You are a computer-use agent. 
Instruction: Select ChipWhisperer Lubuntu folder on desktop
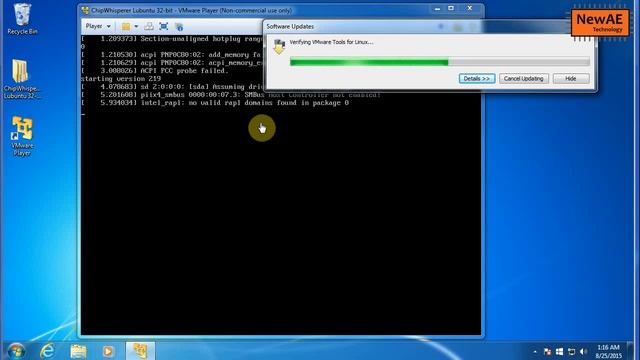[x=22, y=79]
